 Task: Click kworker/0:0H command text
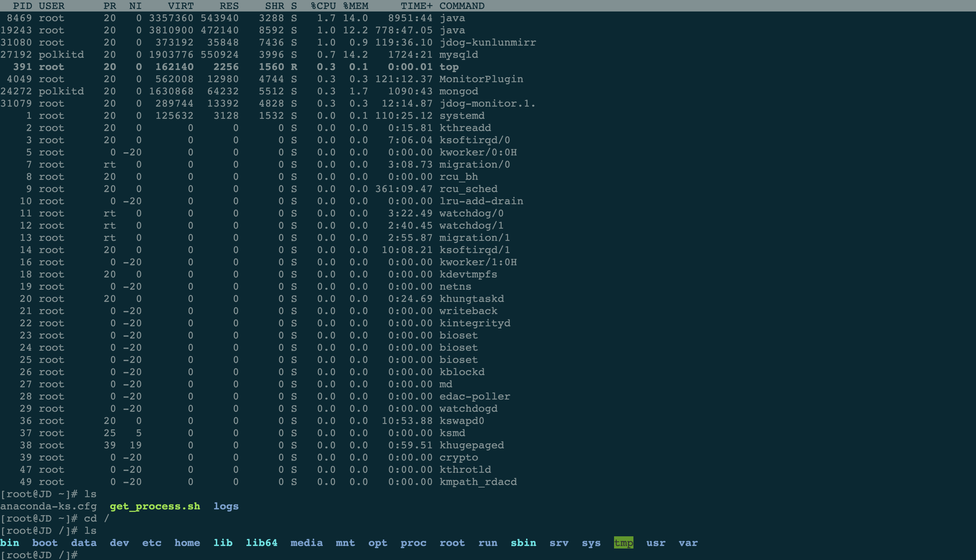[478, 152]
